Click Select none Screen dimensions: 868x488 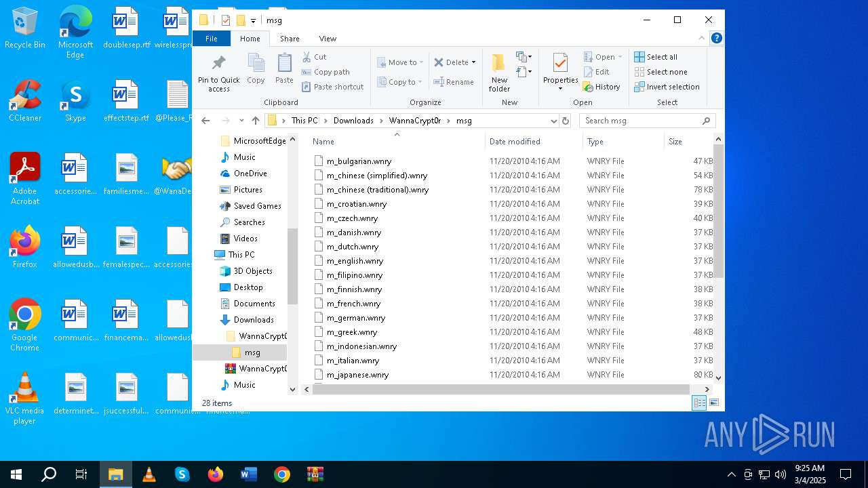click(660, 72)
